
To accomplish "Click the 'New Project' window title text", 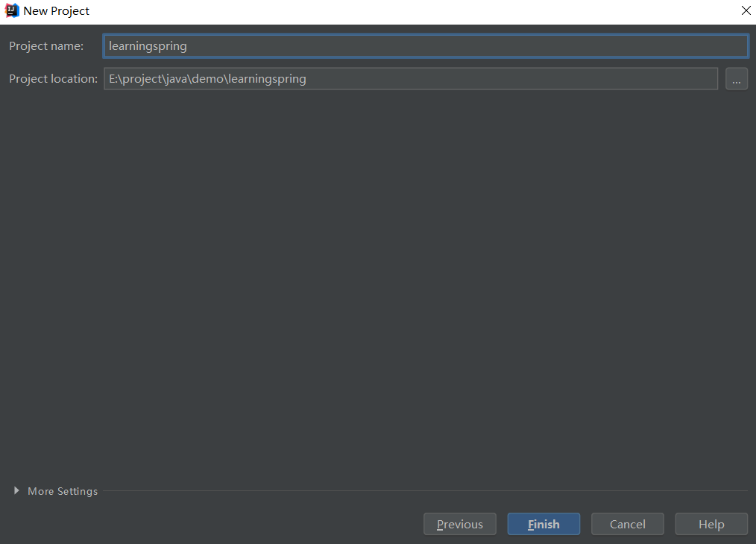I will [x=57, y=11].
